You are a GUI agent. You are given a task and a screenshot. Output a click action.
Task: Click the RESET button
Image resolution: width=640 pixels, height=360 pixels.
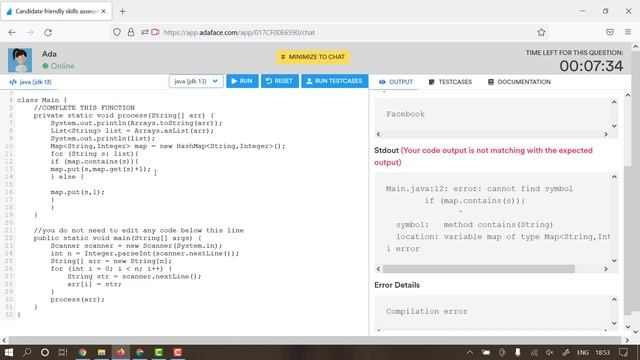[280, 81]
